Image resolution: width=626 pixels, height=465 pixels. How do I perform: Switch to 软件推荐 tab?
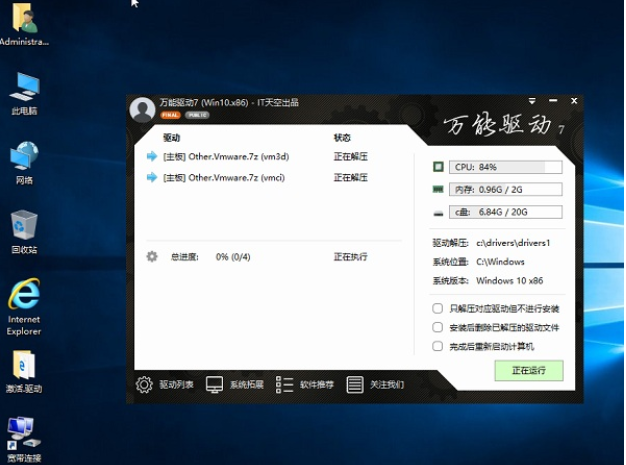pyautogui.click(x=305, y=384)
